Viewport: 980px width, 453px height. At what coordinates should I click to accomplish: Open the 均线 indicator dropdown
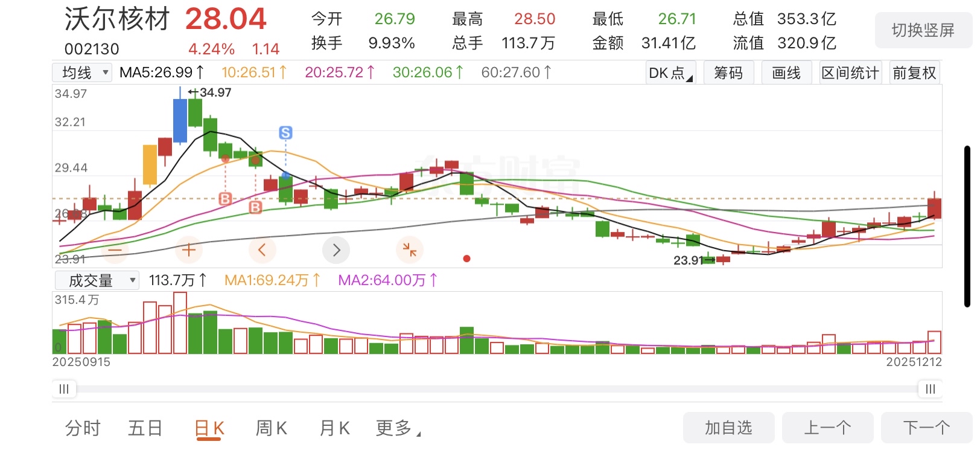tap(82, 72)
